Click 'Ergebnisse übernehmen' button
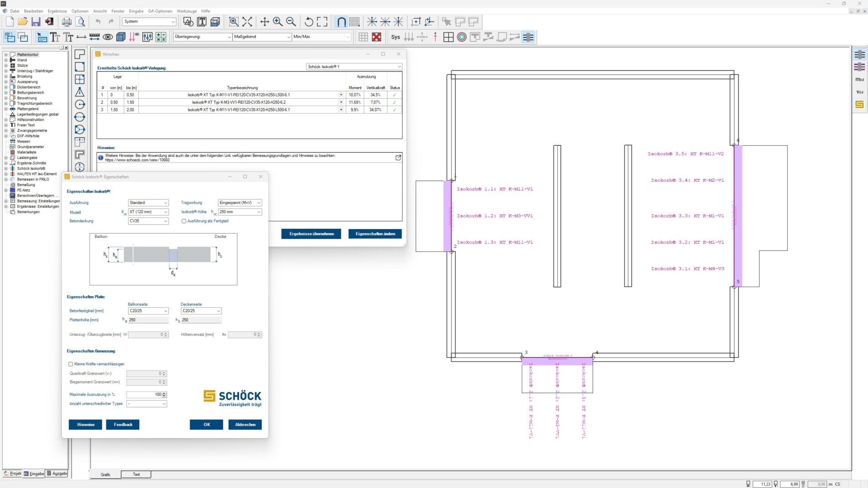Viewport: 868px width, 488px height. [x=311, y=234]
